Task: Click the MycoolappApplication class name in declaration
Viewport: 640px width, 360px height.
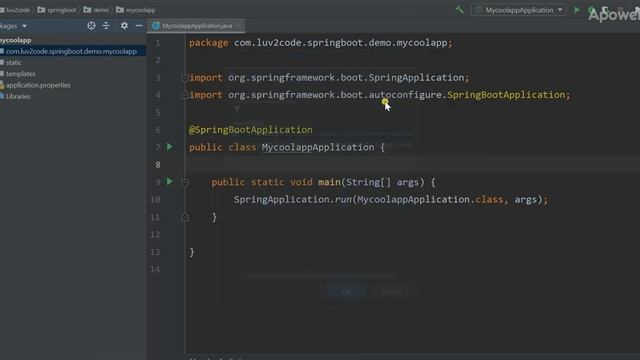Action: point(318,147)
